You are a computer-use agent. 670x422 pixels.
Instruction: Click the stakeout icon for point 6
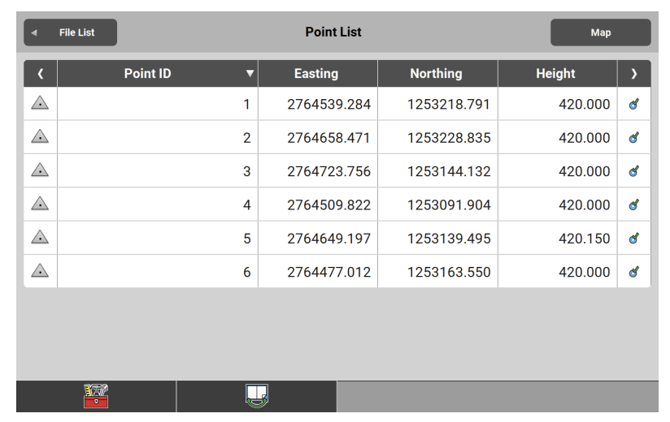(x=634, y=271)
